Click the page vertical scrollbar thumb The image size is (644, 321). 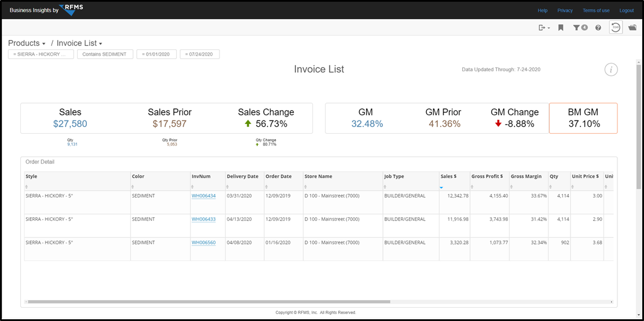(x=639, y=127)
